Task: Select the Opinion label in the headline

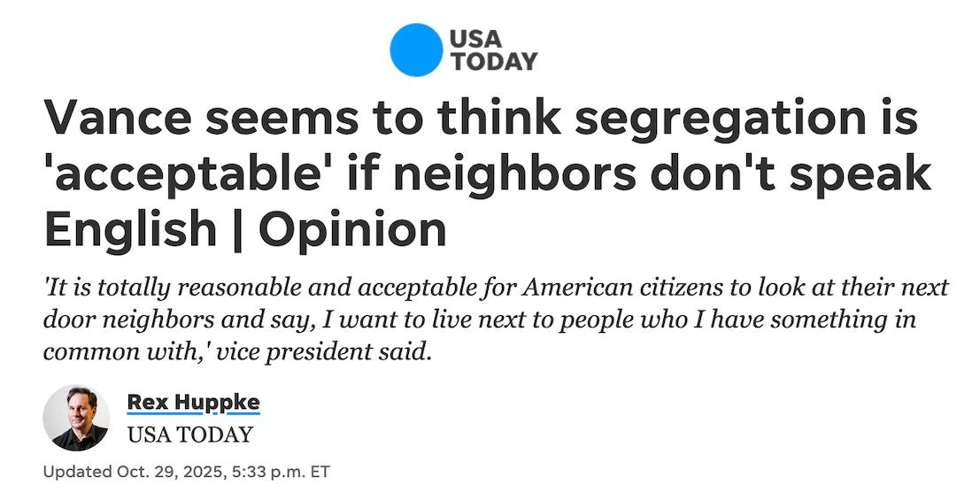Action: (x=352, y=229)
